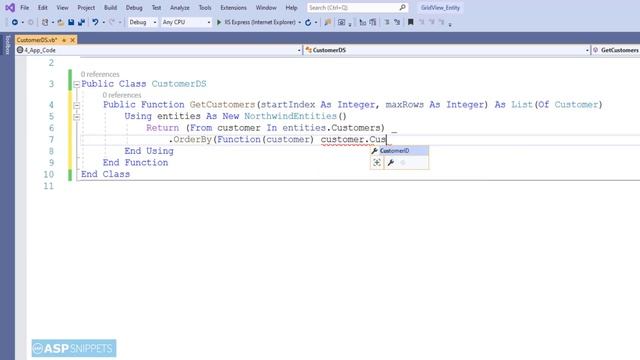The height and width of the screenshot is (360, 640).
Task: Select CustomerID in the IntelliSense list
Action: (400, 151)
